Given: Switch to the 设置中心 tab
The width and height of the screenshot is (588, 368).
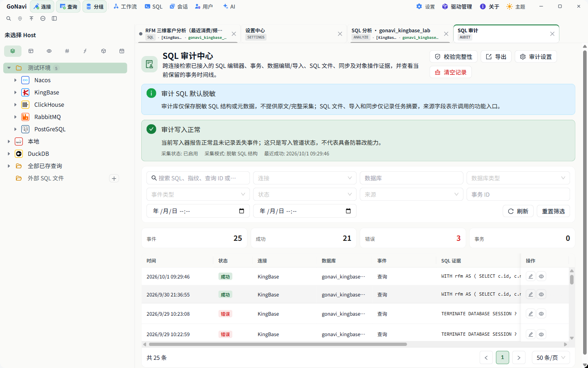Looking at the screenshot, I should pos(294,34).
